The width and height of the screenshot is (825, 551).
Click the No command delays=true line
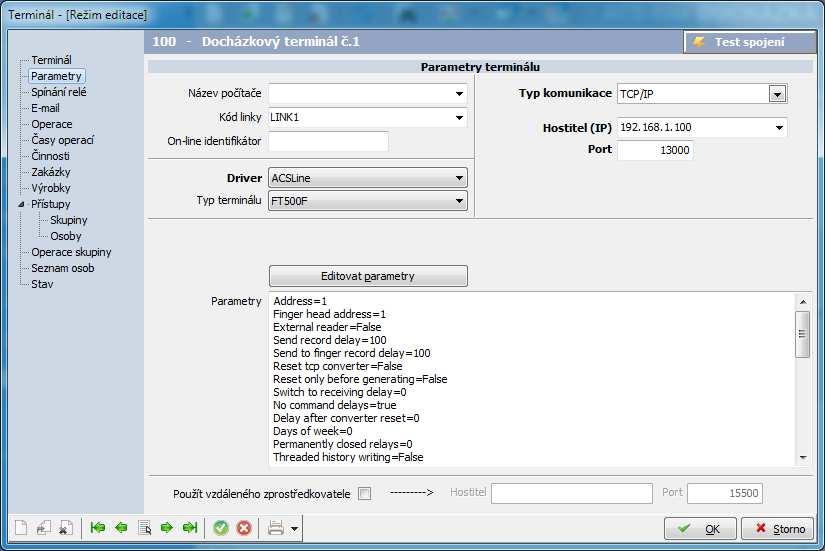pos(335,405)
